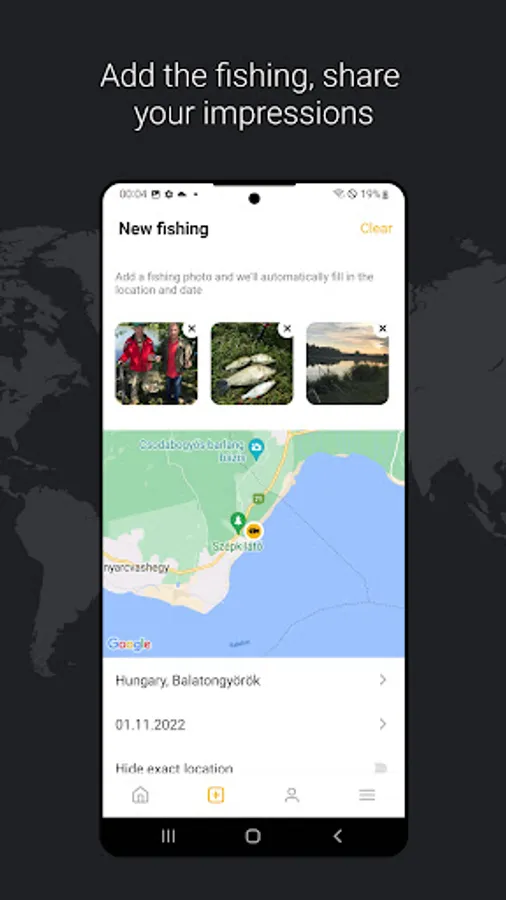Remove the photo of two fishermen
506x900 pixels.
point(192,328)
